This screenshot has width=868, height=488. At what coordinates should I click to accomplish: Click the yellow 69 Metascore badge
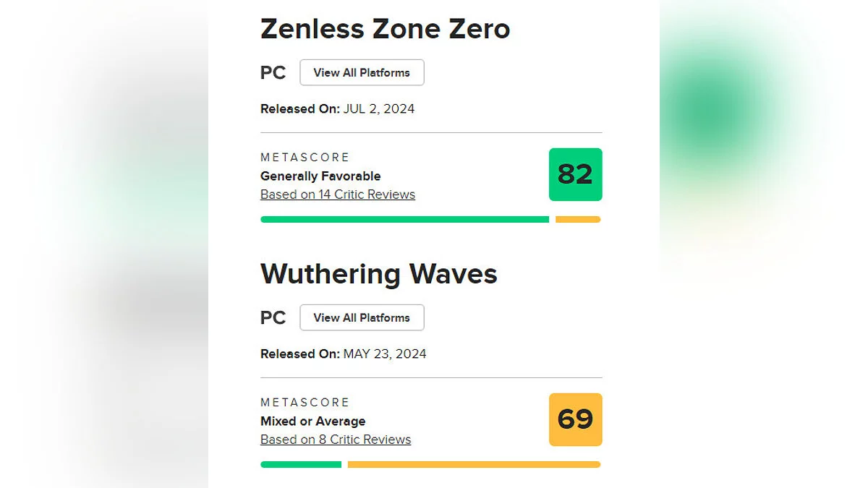[x=575, y=419]
